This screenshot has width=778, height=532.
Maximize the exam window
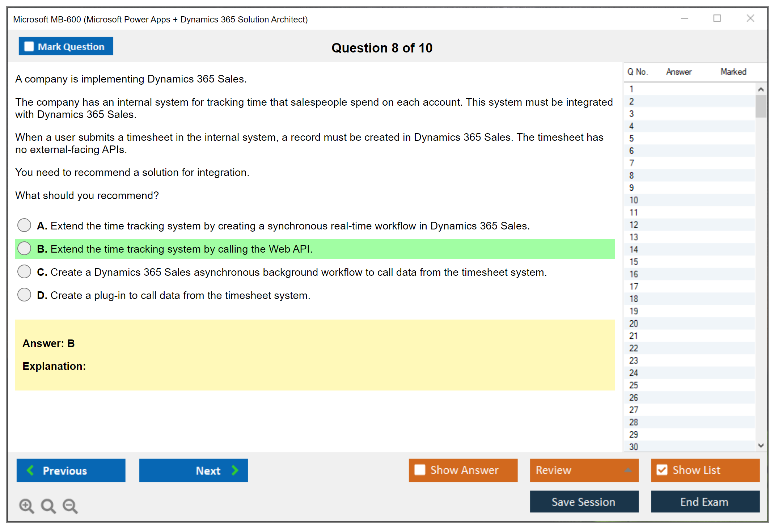(717, 18)
